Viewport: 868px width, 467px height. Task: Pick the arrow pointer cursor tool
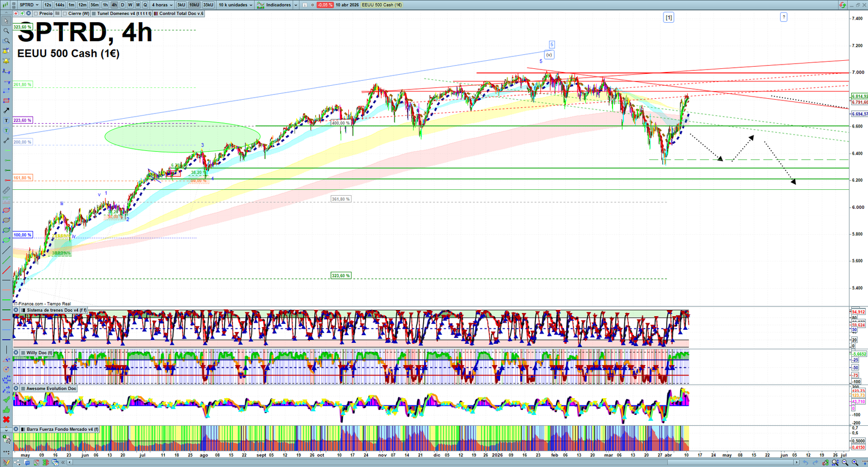click(x=6, y=21)
